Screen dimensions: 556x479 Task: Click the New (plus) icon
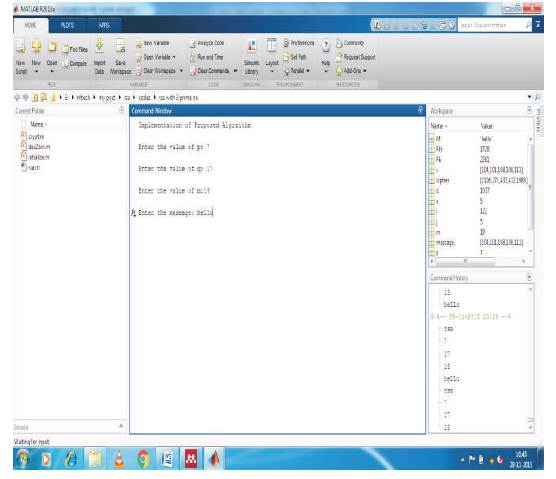coord(36,46)
